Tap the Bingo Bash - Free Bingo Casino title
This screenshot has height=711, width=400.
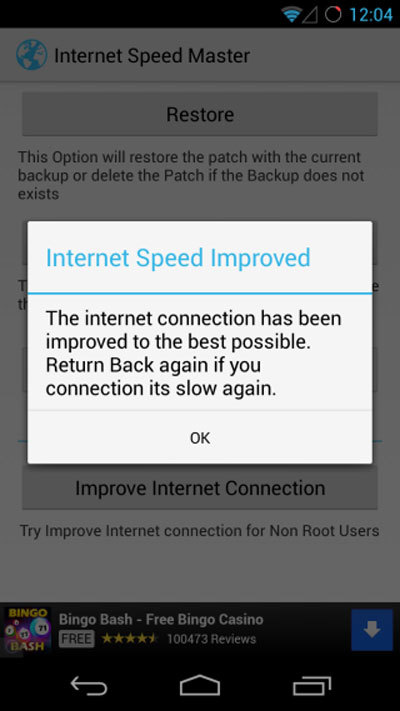pyautogui.click(x=161, y=619)
